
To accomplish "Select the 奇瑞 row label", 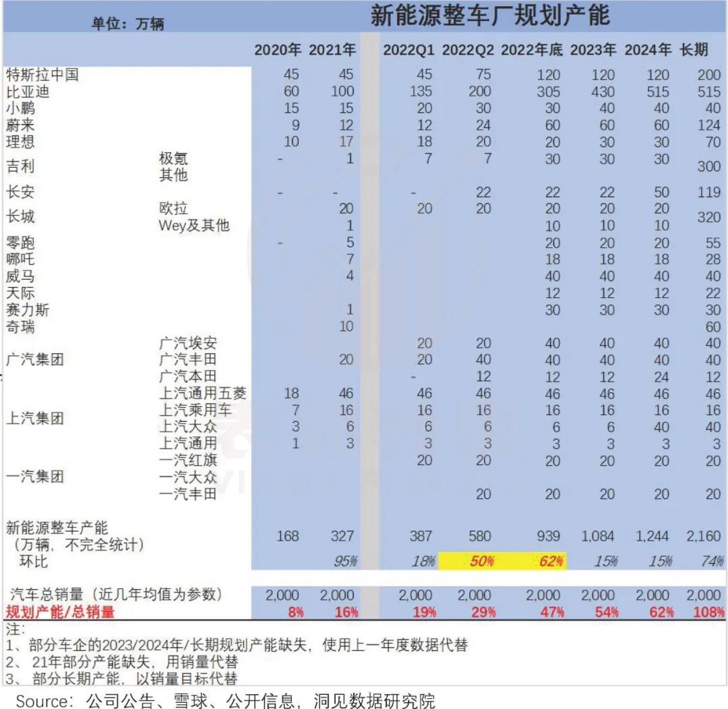I will [x=20, y=327].
